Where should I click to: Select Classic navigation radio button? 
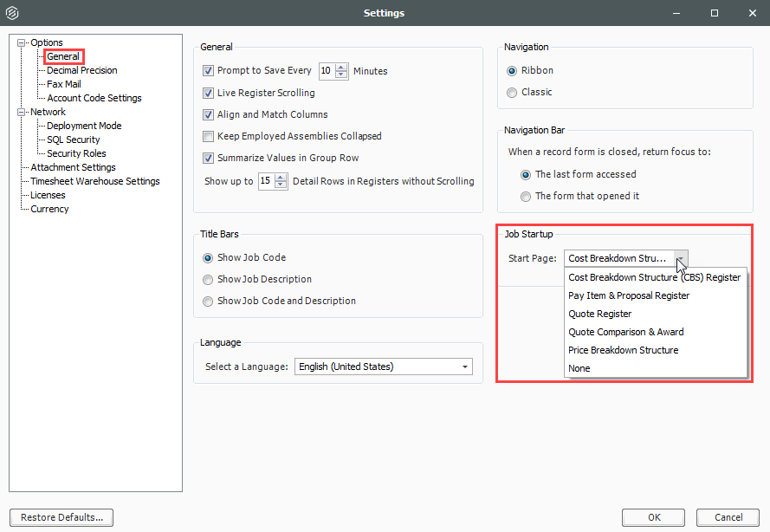(x=513, y=93)
